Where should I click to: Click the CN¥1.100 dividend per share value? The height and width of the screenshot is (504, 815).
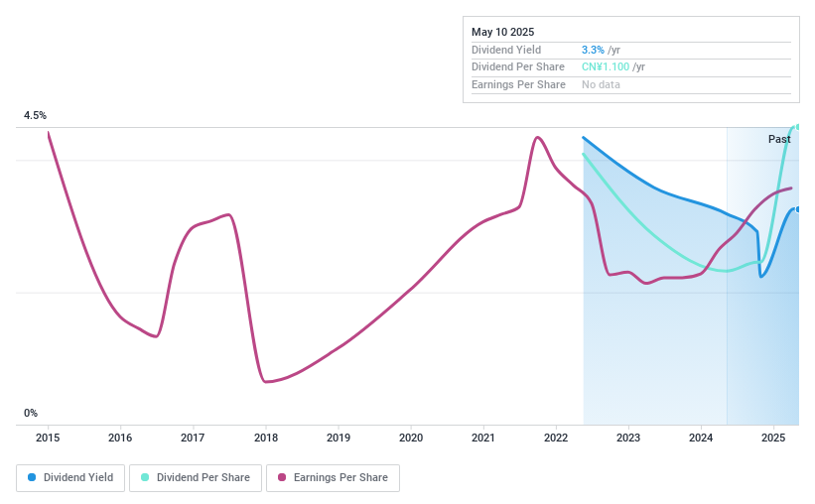(x=606, y=67)
